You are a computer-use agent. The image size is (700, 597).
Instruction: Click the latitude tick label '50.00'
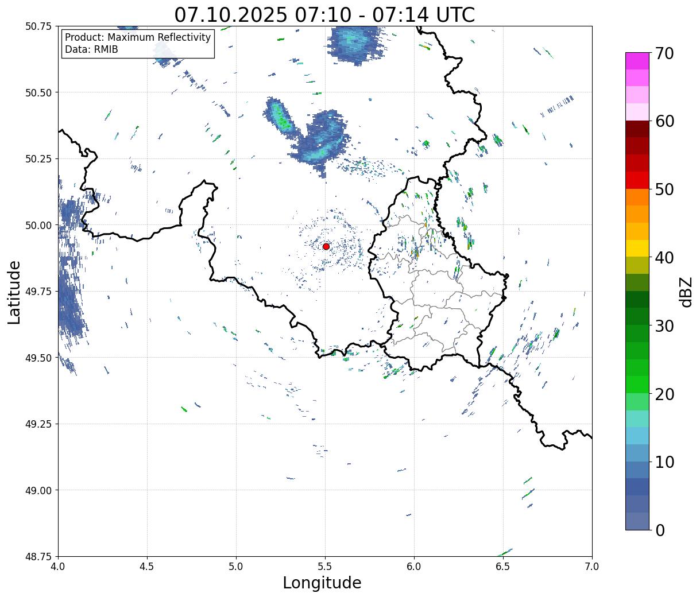tap(38, 225)
